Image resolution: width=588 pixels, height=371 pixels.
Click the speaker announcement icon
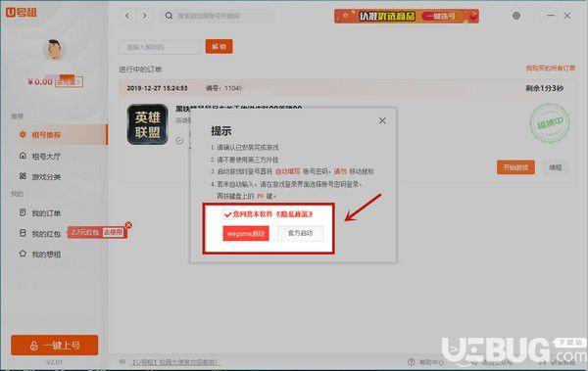122,361
